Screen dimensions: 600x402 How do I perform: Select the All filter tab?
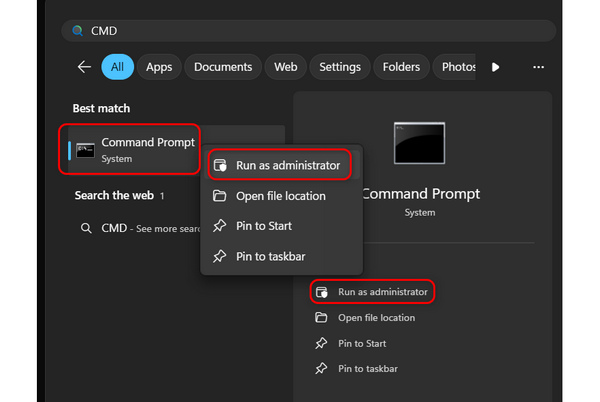pyautogui.click(x=117, y=67)
